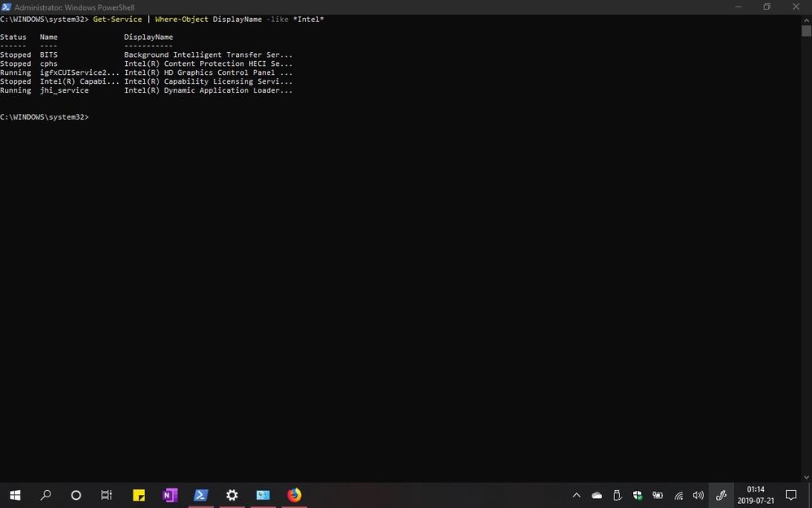Check battery status in the tray

[657, 496]
